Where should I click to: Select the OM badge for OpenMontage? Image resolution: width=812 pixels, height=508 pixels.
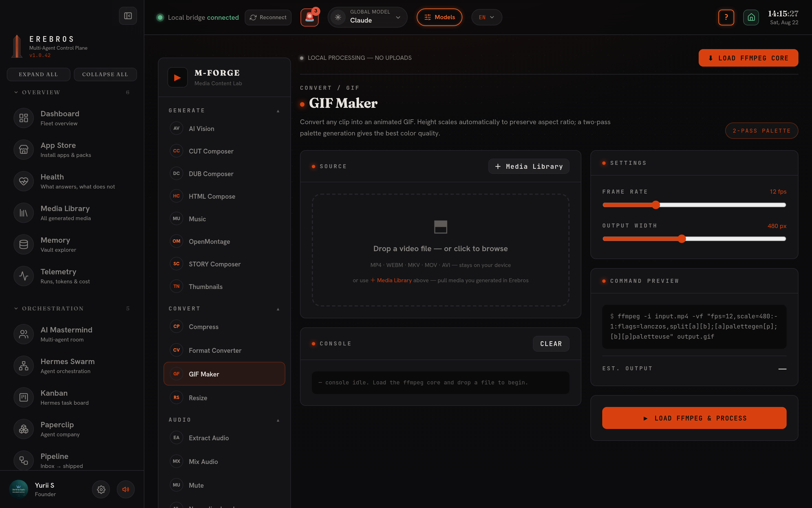[x=176, y=241]
